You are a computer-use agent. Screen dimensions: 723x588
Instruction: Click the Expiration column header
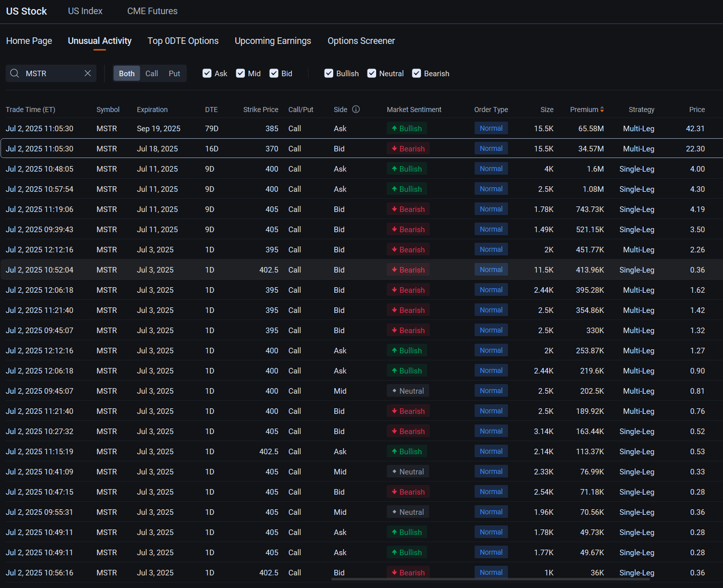[152, 110]
